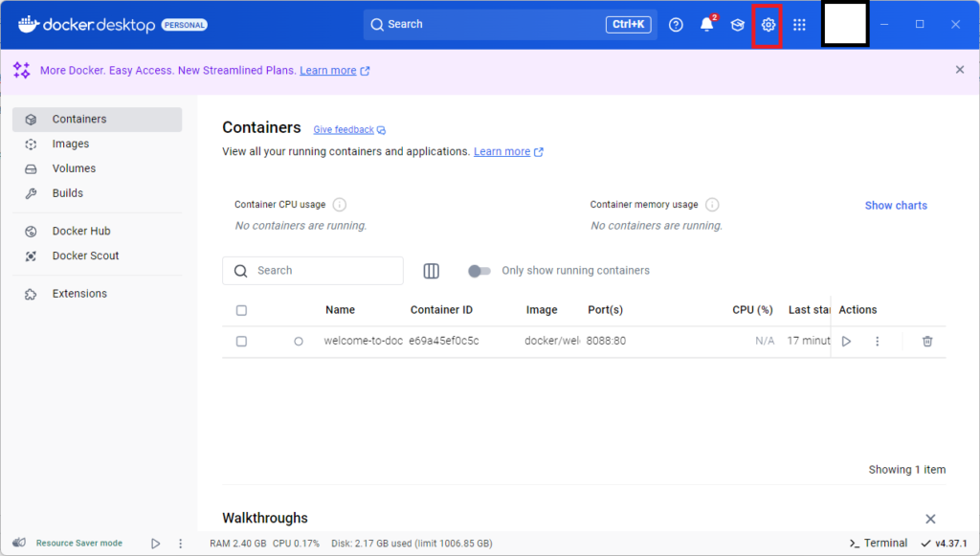Go to Volumes in the sidebar
The image size is (980, 556).
coord(97,168)
